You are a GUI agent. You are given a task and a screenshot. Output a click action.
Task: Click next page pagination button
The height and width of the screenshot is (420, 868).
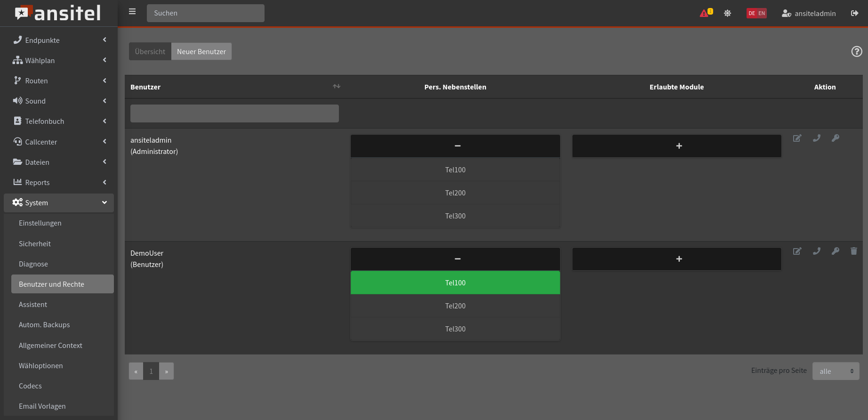(166, 371)
